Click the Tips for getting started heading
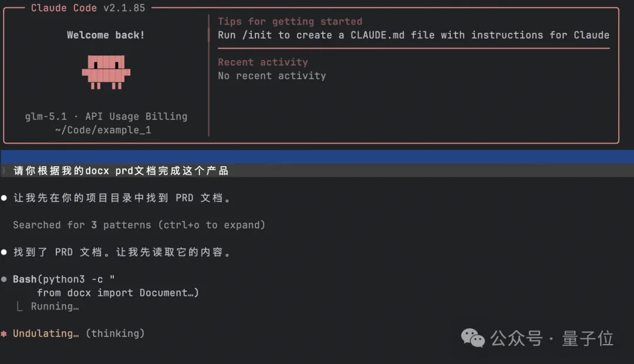 coord(290,22)
